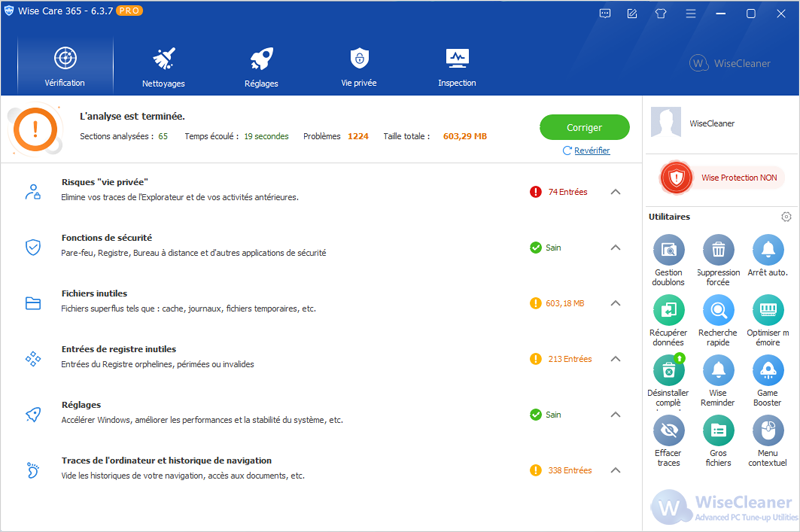
Task: Switch to the Vérification tab
Action: coord(65,66)
